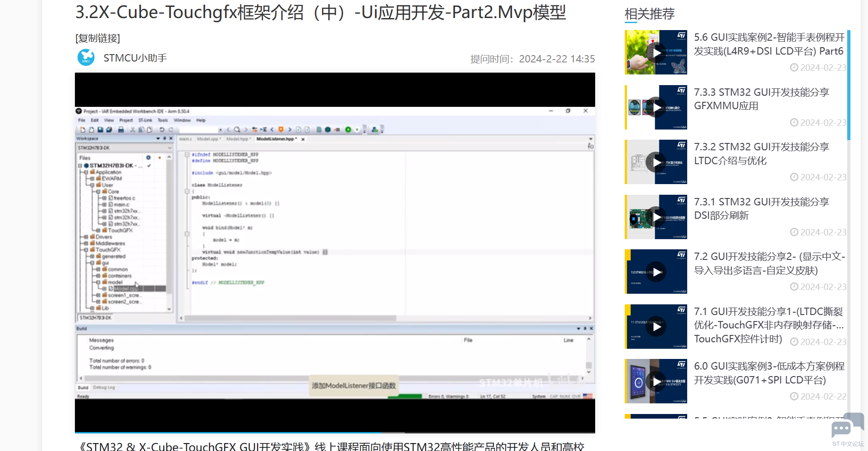Click the Print icon in IAR toolbar
868x451 pixels.
[x=121, y=130]
